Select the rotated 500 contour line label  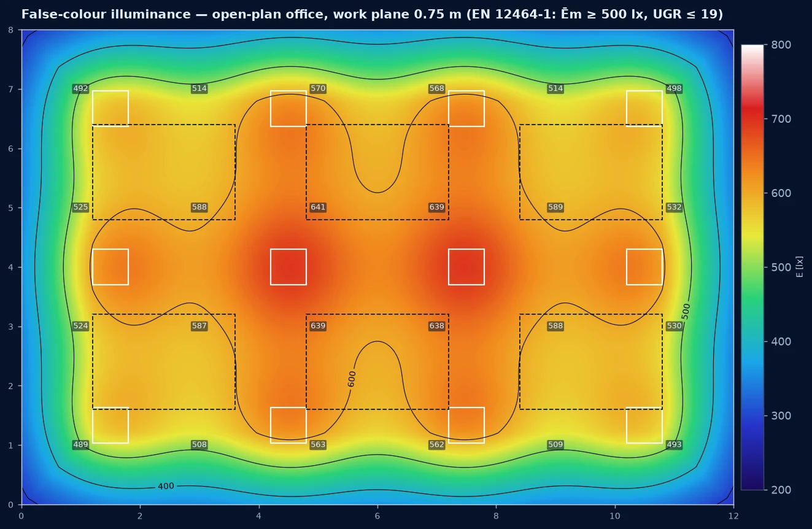coord(686,311)
